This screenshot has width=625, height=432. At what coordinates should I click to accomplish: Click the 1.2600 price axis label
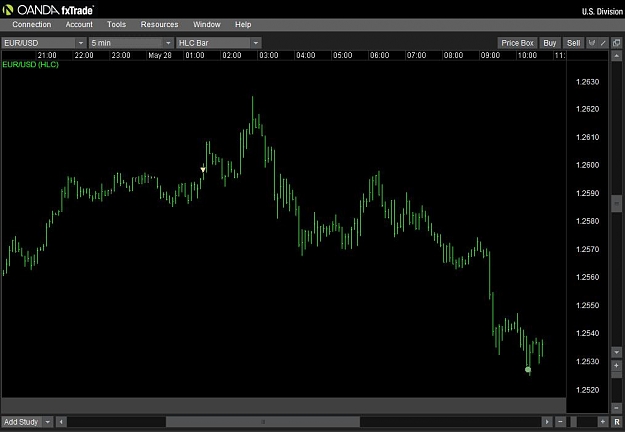(x=588, y=165)
